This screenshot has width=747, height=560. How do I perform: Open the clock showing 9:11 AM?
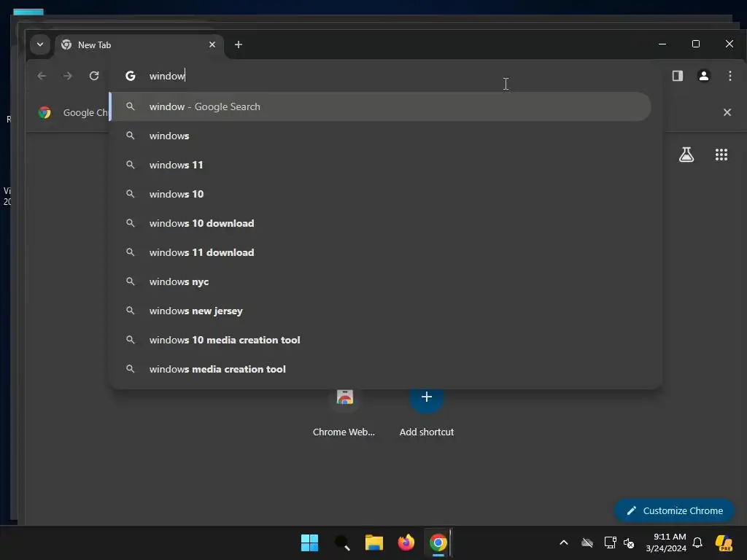[x=666, y=542]
